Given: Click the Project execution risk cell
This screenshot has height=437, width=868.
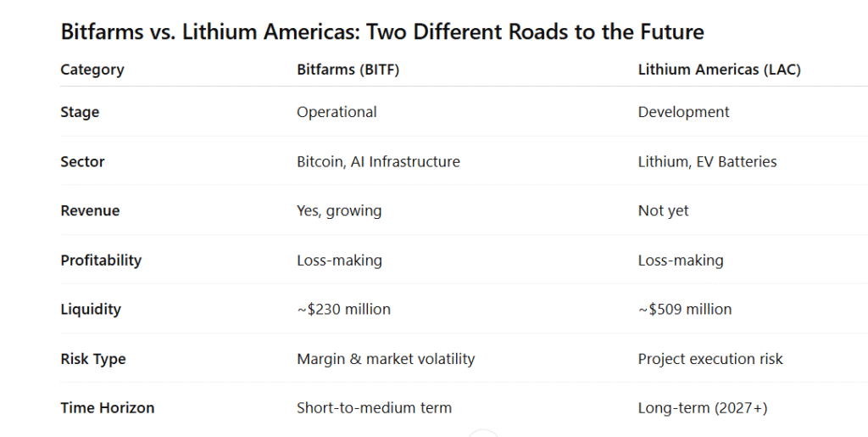Looking at the screenshot, I should [710, 358].
